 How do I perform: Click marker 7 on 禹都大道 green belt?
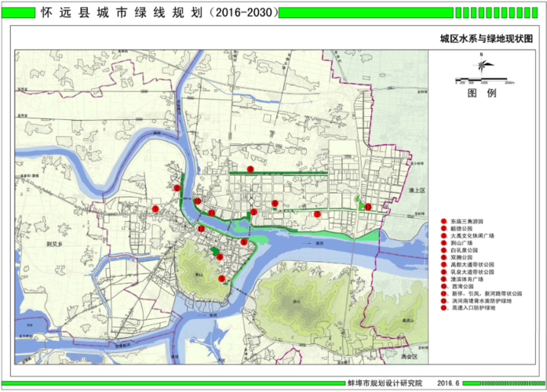317,214
